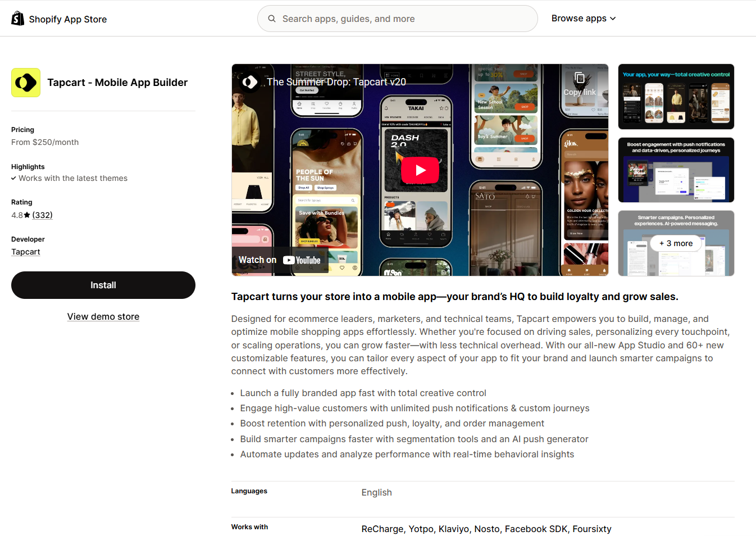The height and width of the screenshot is (536, 756).
Task: Click the Copy link icon on video
Action: tap(580, 78)
